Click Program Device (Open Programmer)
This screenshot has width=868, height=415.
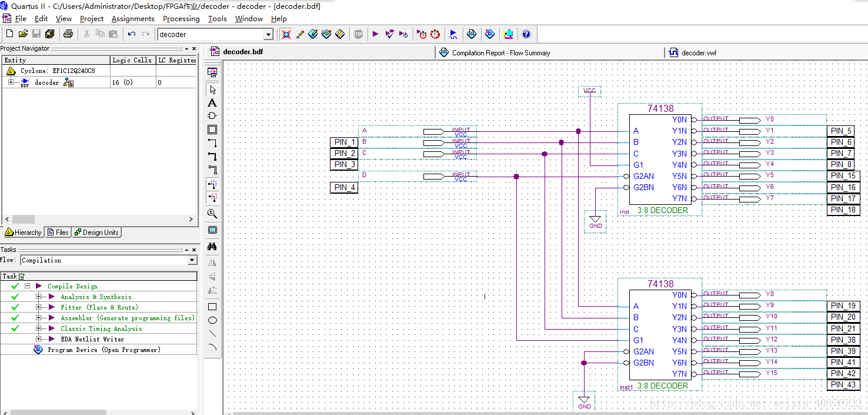tap(104, 350)
